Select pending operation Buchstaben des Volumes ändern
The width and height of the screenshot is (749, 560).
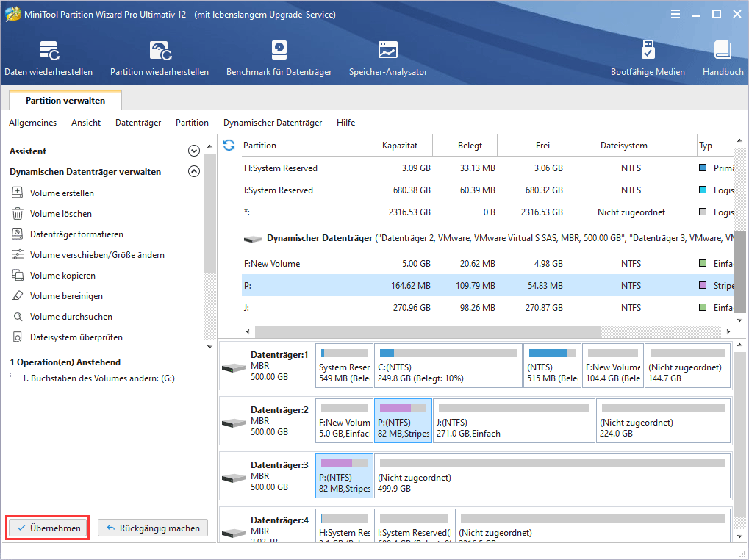click(x=98, y=378)
